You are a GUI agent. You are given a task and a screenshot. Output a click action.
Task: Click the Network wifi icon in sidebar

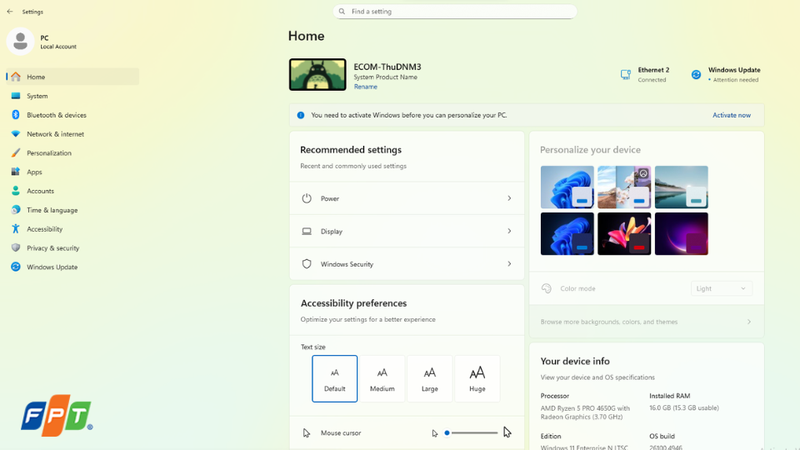tap(16, 134)
